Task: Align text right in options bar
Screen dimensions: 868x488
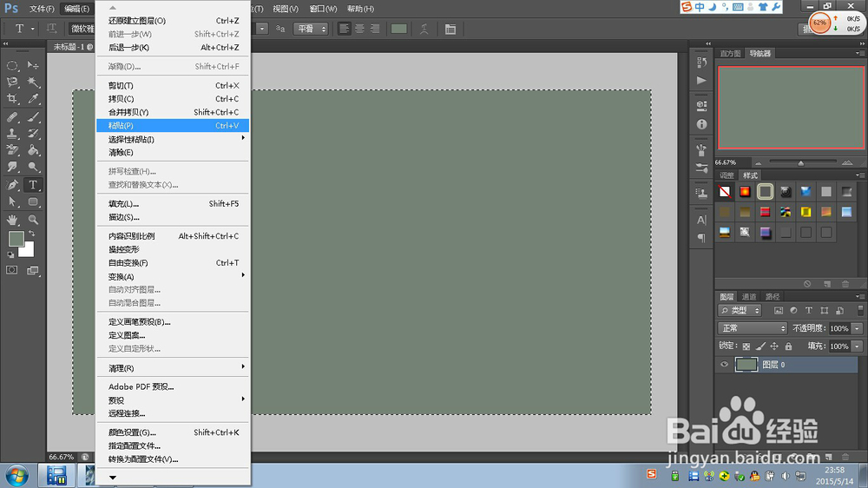Action: 375,29
